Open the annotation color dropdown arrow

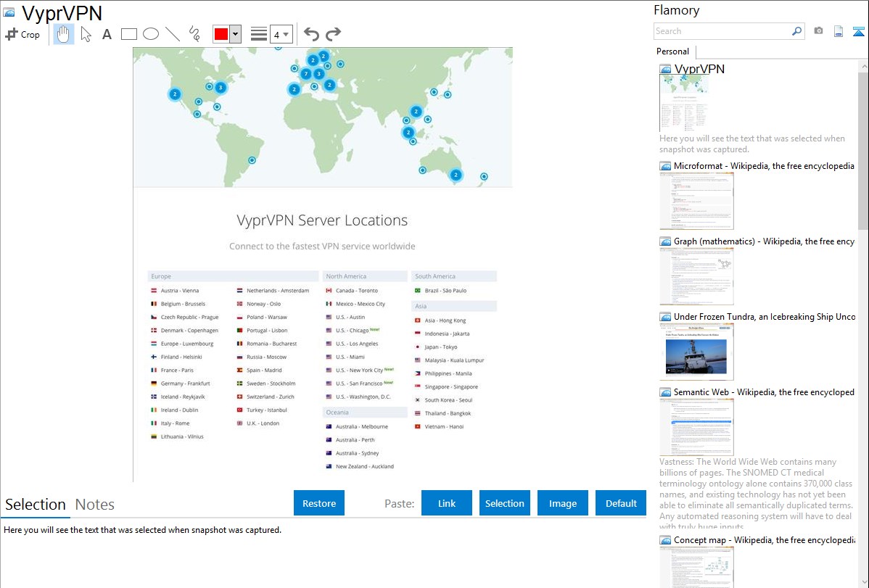pos(236,34)
